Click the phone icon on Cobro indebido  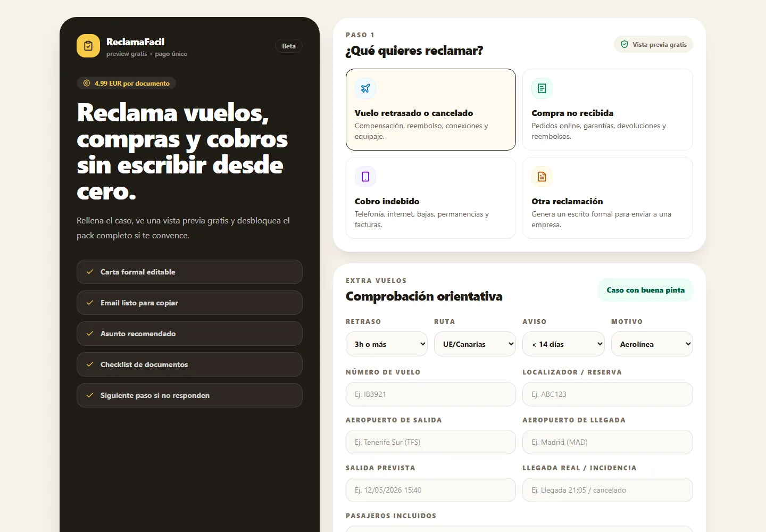pos(365,177)
